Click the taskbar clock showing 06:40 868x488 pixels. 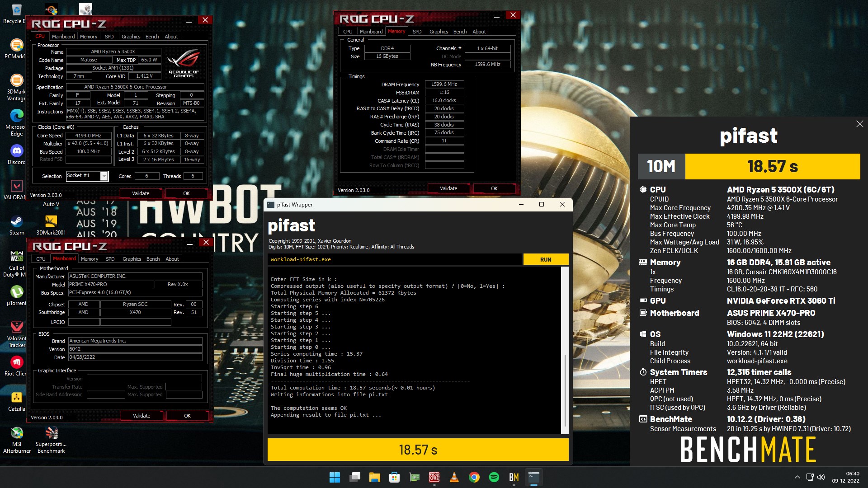click(846, 477)
